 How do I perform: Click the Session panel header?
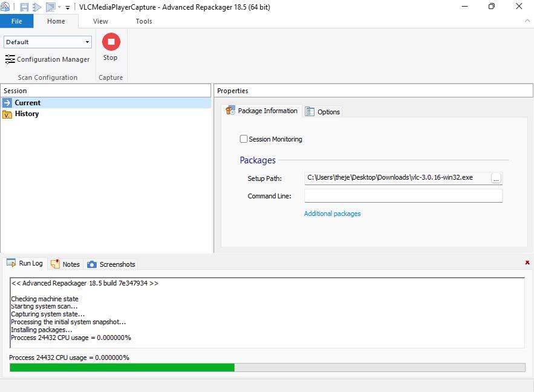tap(106, 91)
